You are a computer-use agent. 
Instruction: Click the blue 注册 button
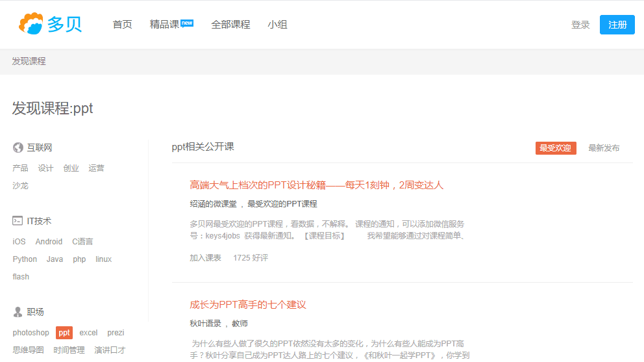617,25
